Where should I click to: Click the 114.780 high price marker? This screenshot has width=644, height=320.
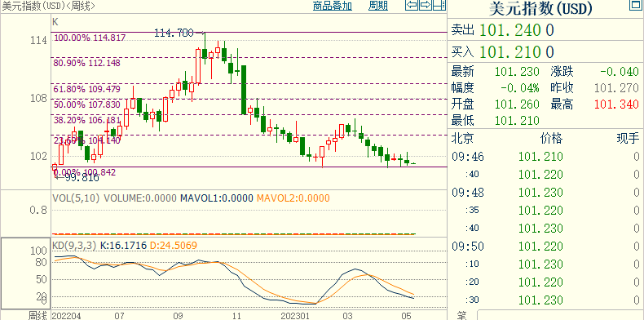tap(174, 33)
